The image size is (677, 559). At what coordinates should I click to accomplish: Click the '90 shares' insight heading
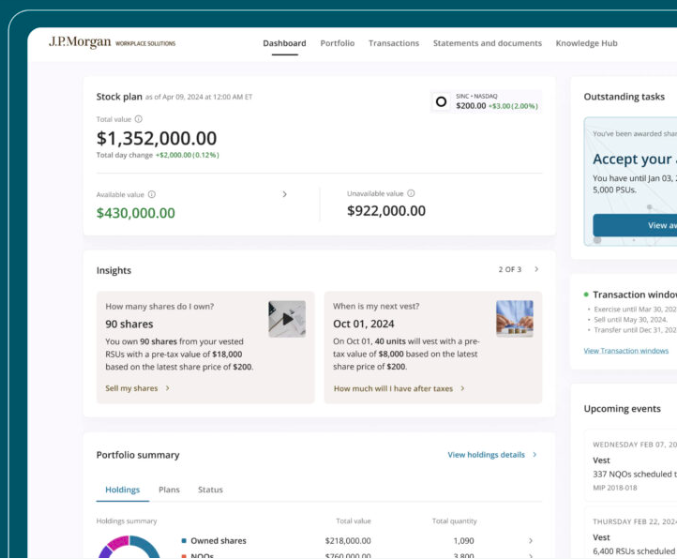coord(129,324)
